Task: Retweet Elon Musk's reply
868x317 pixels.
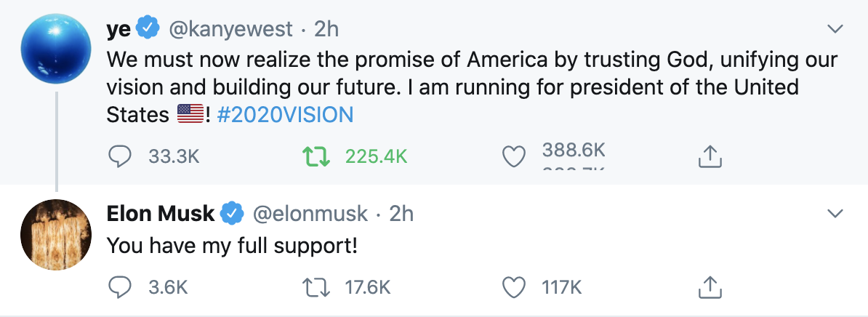Action: [316, 287]
